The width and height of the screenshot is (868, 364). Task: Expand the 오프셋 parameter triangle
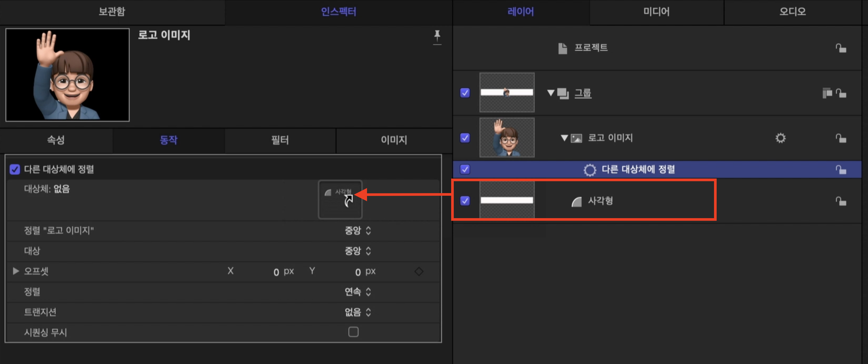point(16,271)
